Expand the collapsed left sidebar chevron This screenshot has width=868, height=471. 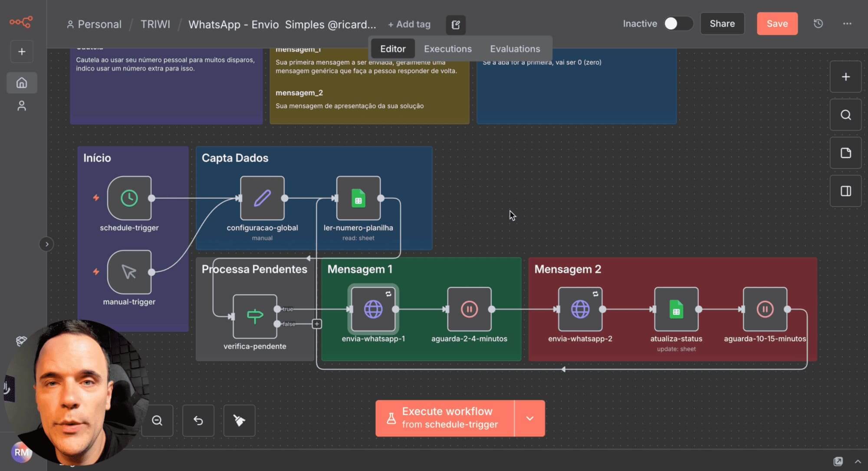pyautogui.click(x=46, y=244)
